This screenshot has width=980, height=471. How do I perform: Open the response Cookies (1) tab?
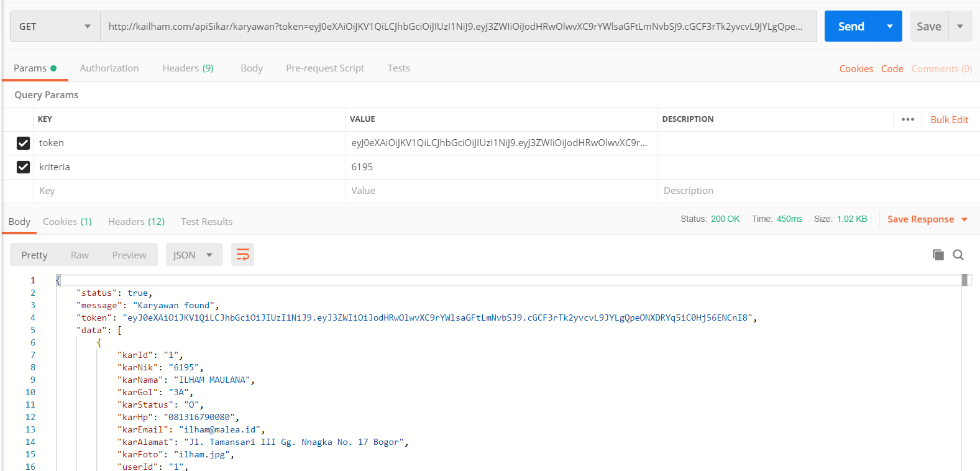[67, 222]
